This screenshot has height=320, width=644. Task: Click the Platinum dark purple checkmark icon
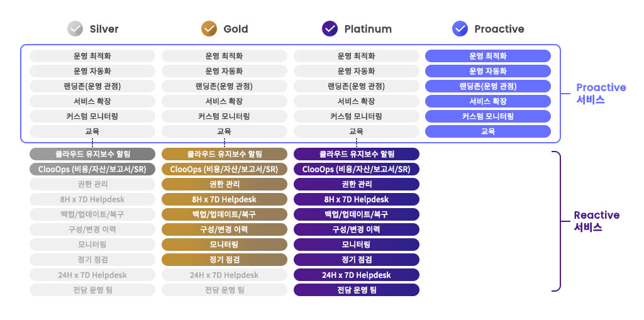point(330,29)
